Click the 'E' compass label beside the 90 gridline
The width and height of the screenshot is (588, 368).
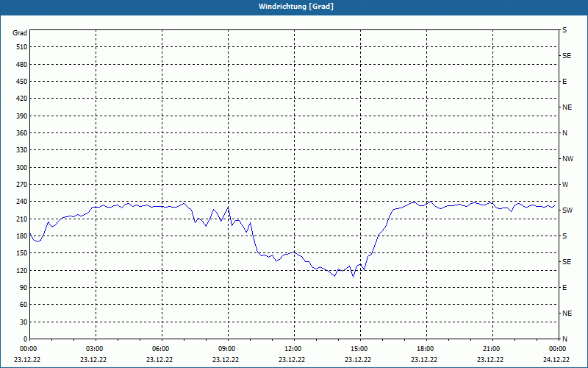point(564,288)
